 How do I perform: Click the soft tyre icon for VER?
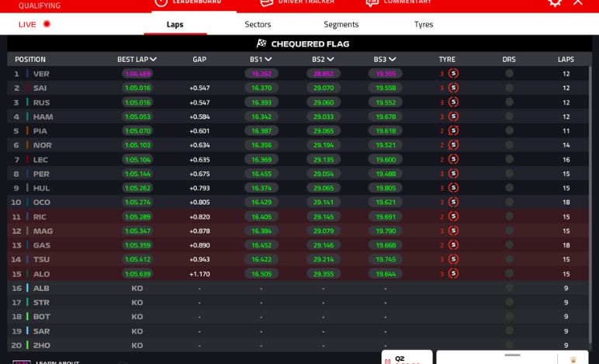point(453,74)
